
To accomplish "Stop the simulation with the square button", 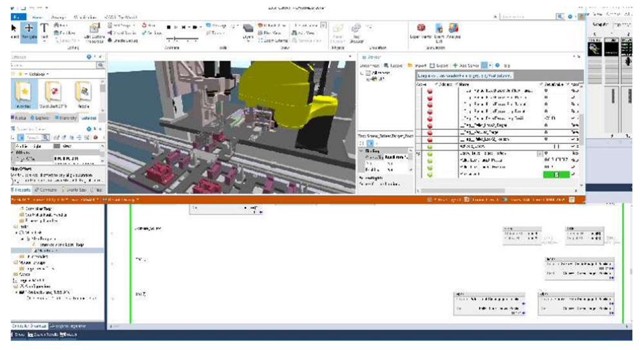I will (x=169, y=28).
